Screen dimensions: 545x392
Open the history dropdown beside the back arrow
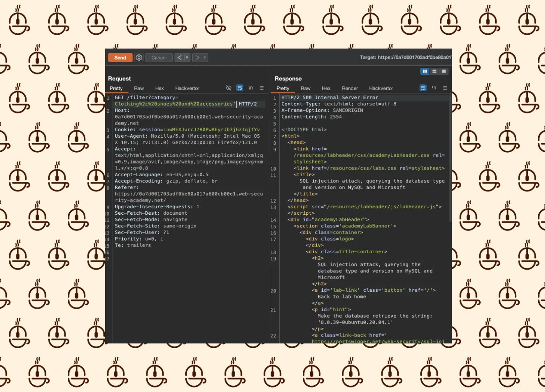[x=187, y=58]
